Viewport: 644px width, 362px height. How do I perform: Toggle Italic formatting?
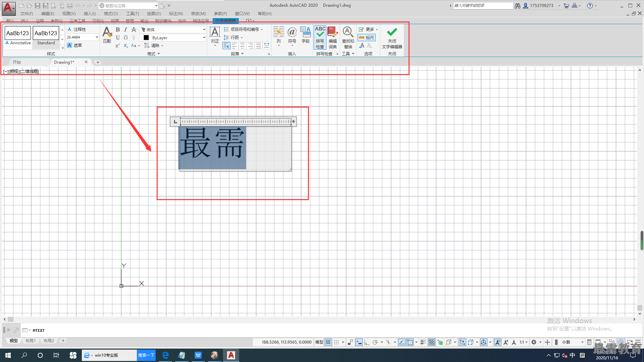[126, 29]
